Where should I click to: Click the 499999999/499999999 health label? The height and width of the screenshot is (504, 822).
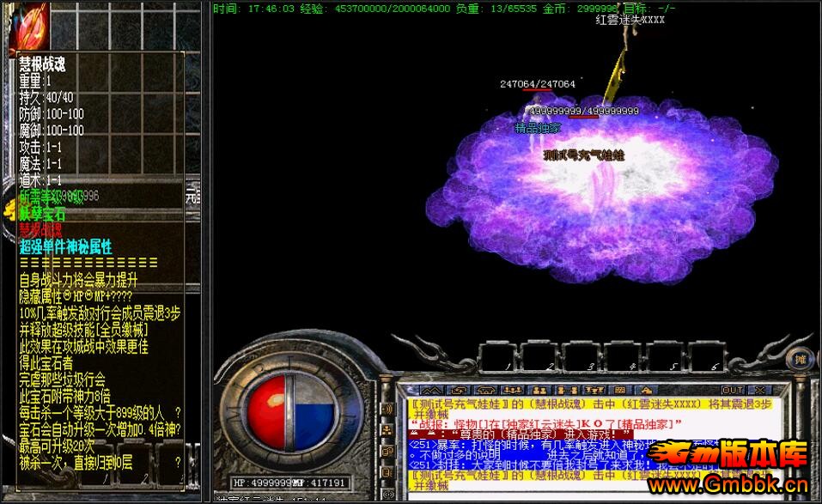coord(584,111)
